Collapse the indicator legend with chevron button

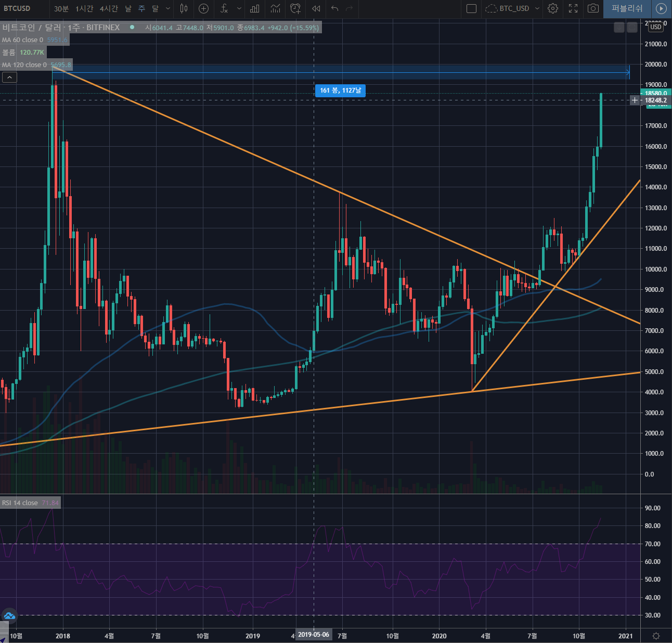(9, 78)
